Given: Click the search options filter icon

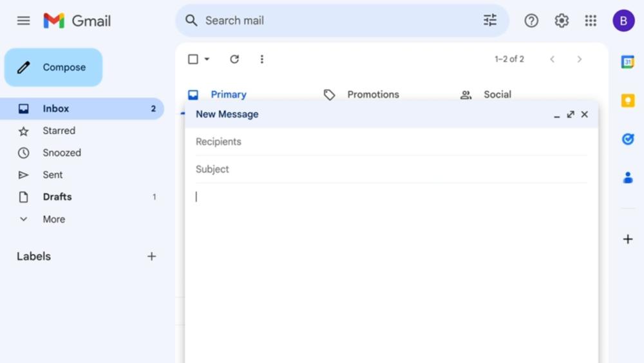Looking at the screenshot, I should coord(490,21).
